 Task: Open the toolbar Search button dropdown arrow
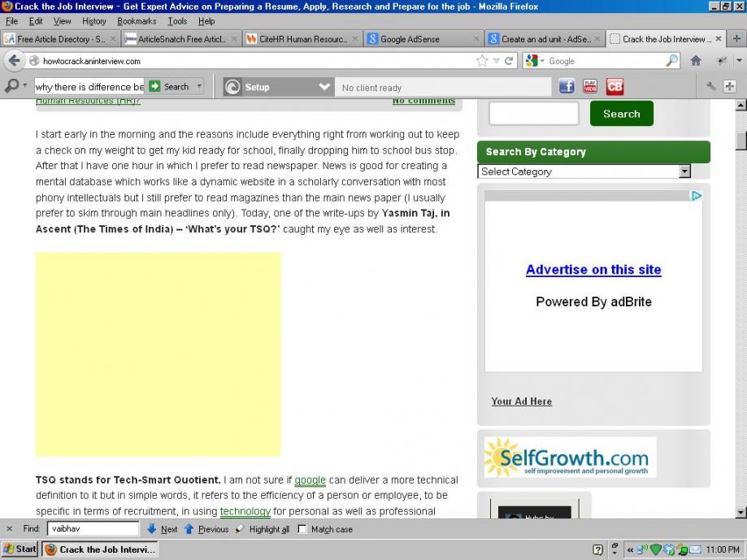pyautogui.click(x=198, y=86)
